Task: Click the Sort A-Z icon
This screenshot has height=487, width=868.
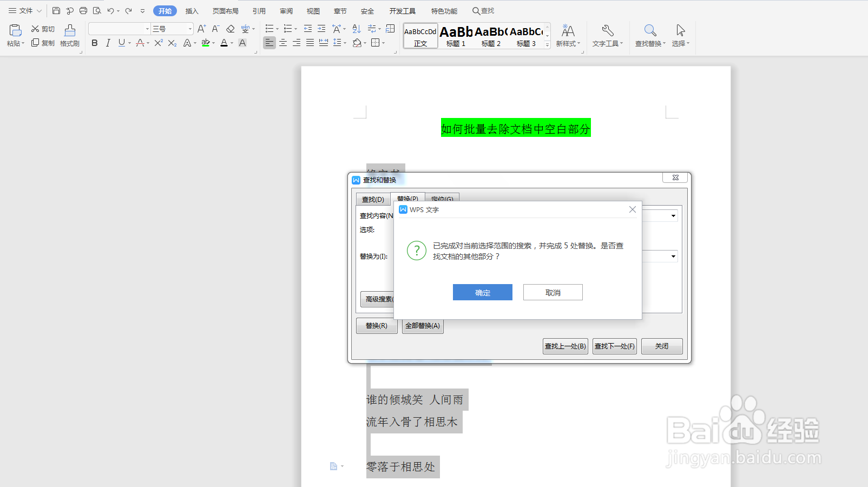Action: (x=356, y=29)
